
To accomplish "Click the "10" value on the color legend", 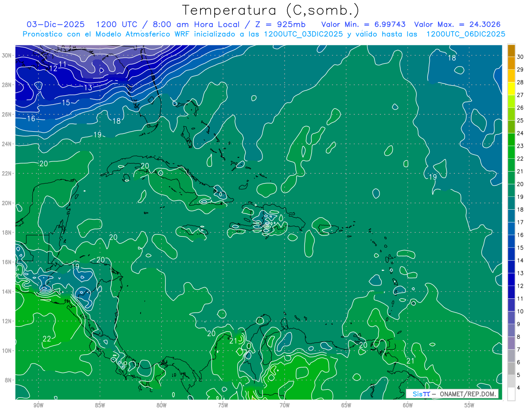I will click(520, 311).
